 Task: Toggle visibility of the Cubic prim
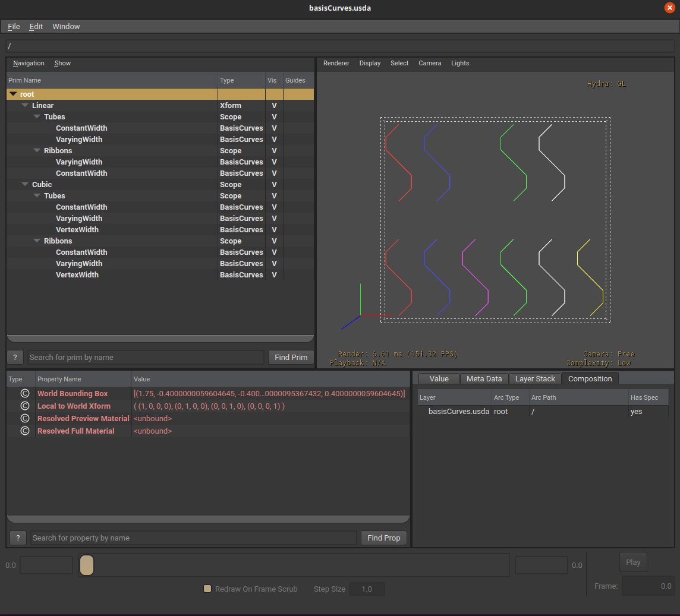pos(273,184)
